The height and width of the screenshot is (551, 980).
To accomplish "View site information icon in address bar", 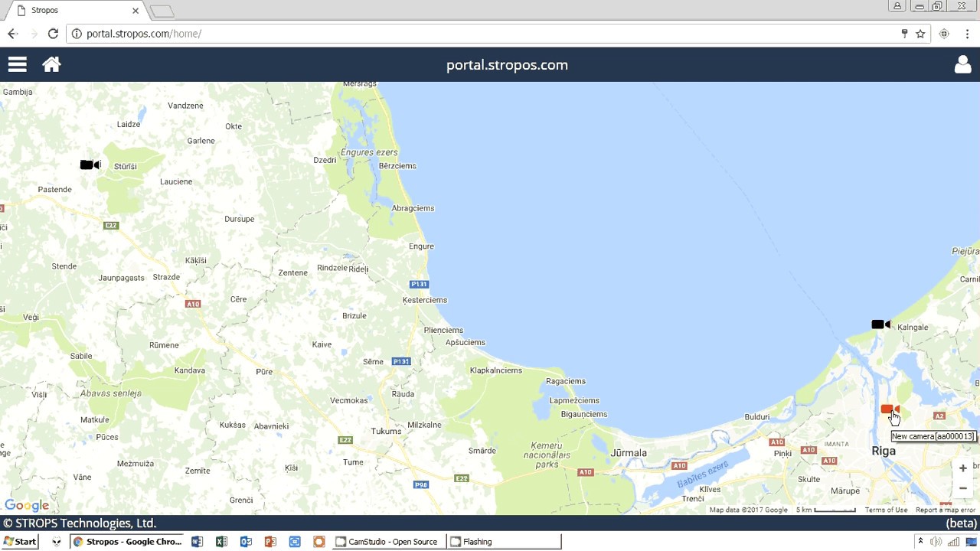I will (x=77, y=34).
